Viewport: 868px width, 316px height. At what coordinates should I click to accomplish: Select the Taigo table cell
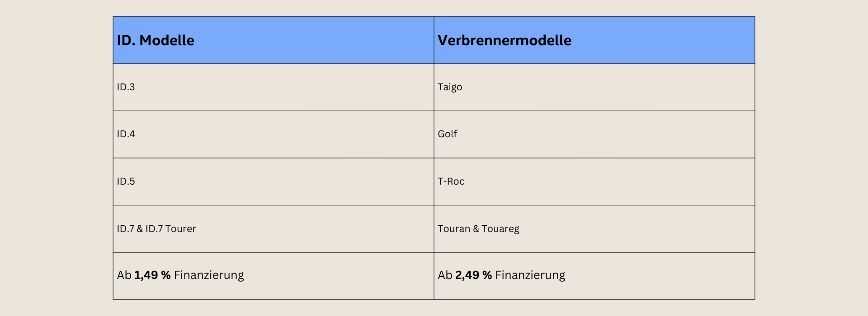[450, 87]
